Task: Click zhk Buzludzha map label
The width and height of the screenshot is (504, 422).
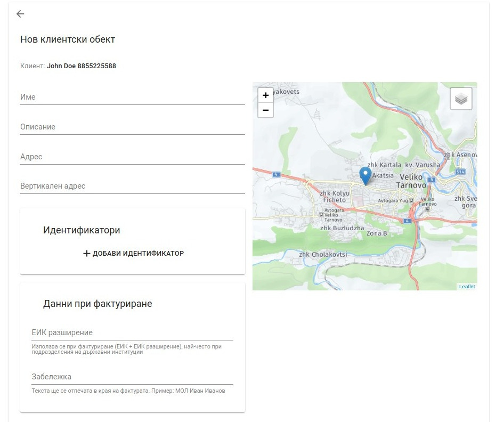Action: coord(342,228)
